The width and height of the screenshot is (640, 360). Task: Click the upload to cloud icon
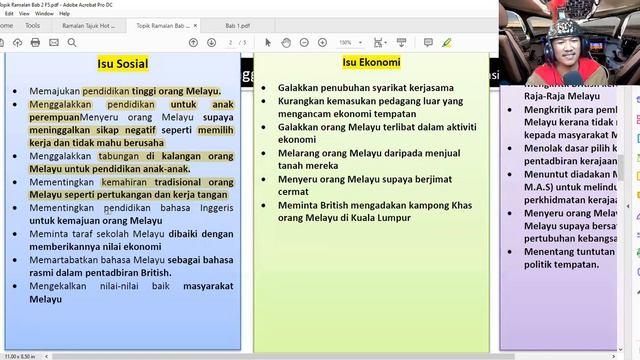pos(17,42)
